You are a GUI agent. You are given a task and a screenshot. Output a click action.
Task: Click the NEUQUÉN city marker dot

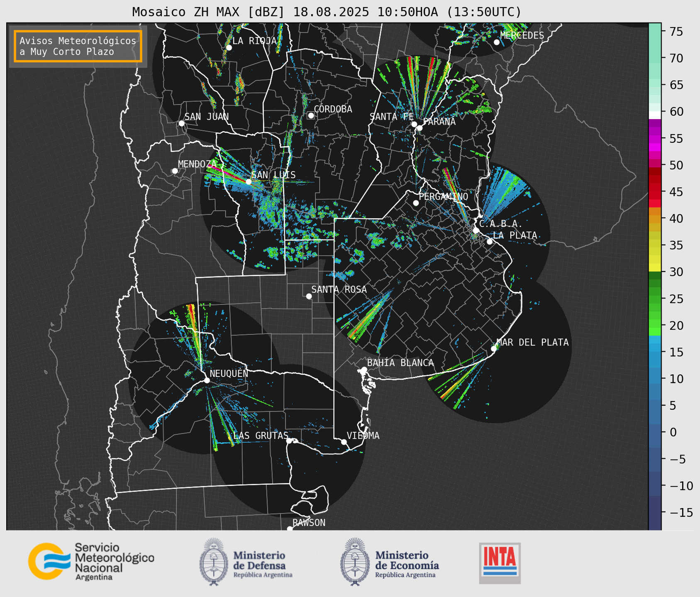click(x=207, y=380)
